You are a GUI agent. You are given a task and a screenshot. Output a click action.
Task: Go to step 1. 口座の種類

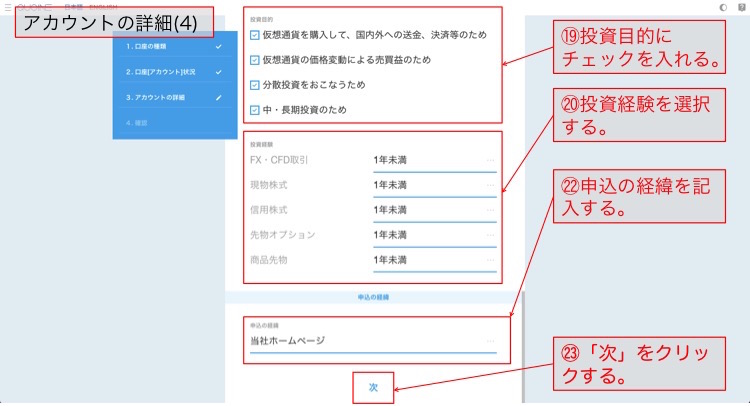(x=175, y=46)
